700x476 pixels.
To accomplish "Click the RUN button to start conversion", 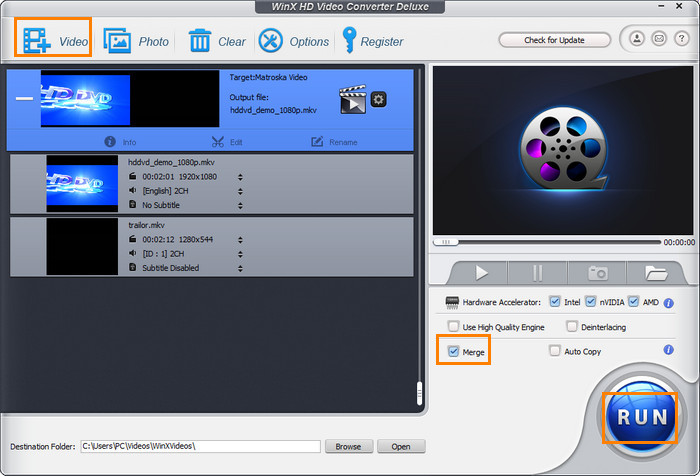I will pyautogui.click(x=641, y=417).
